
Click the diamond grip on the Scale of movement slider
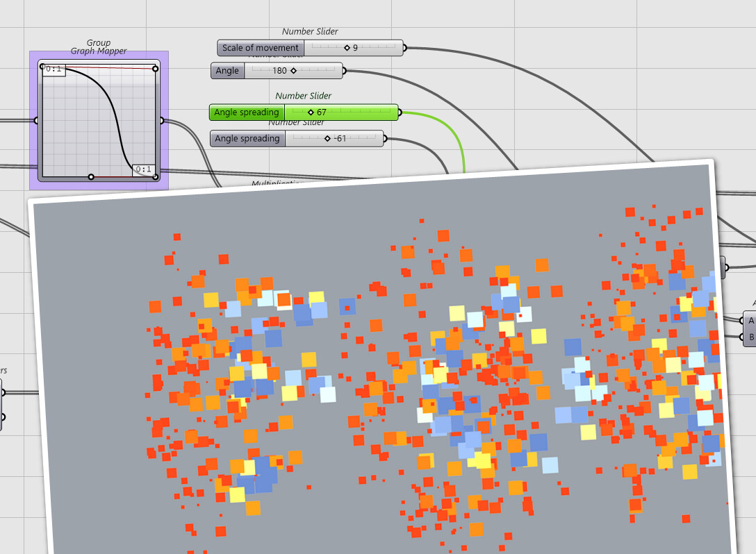[x=347, y=47]
